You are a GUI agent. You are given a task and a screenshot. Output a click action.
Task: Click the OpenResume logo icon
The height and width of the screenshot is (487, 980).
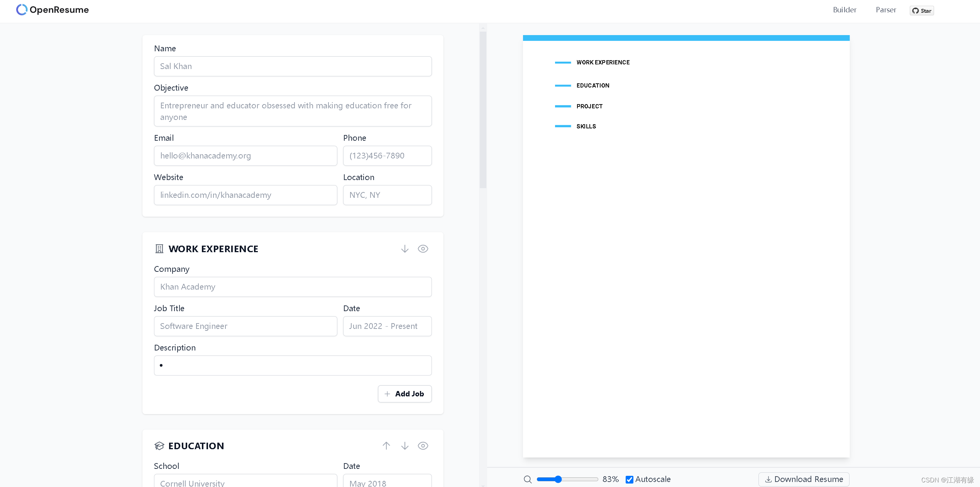22,10
